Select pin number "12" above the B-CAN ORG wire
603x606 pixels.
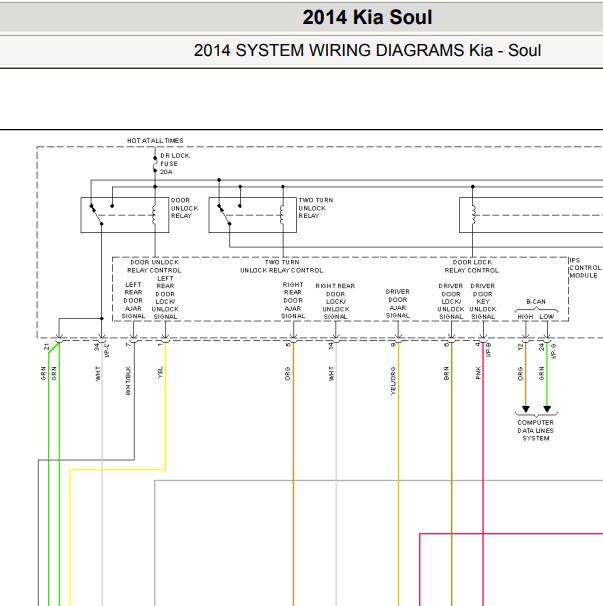(520, 347)
